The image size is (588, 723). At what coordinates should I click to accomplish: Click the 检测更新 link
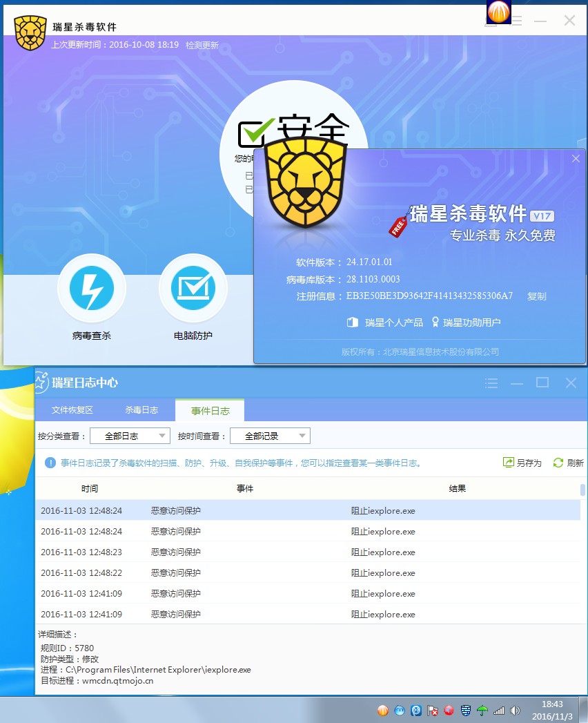point(202,45)
